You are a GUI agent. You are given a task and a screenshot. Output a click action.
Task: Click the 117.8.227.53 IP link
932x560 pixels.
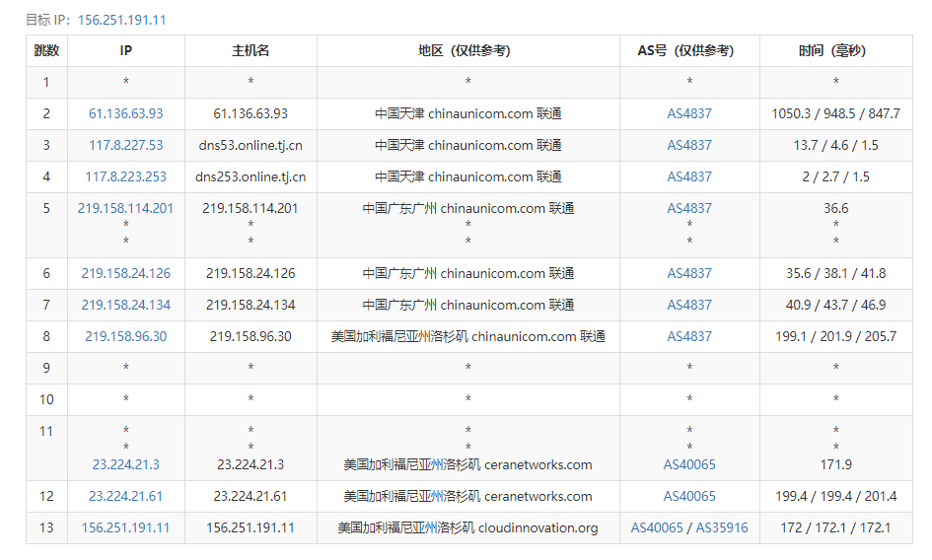(x=125, y=145)
